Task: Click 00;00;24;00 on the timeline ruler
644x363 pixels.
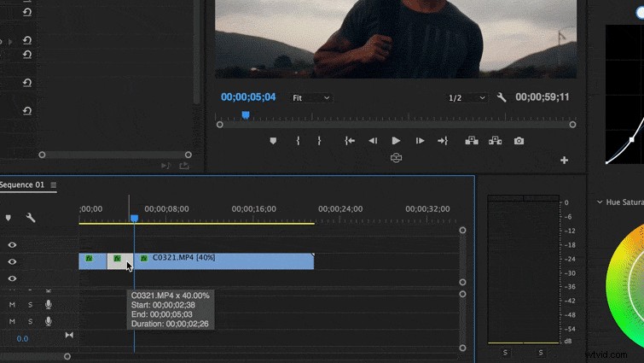Action: click(x=340, y=209)
